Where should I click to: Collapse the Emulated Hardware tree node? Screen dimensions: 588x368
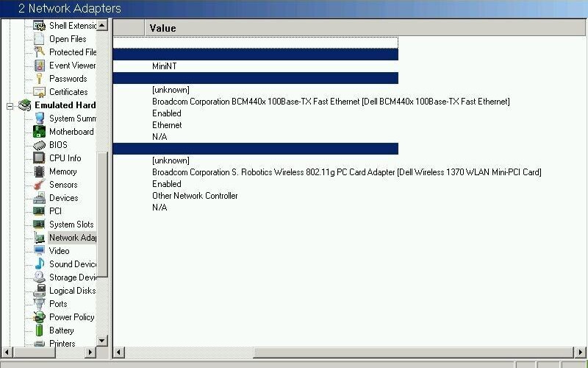10,106
